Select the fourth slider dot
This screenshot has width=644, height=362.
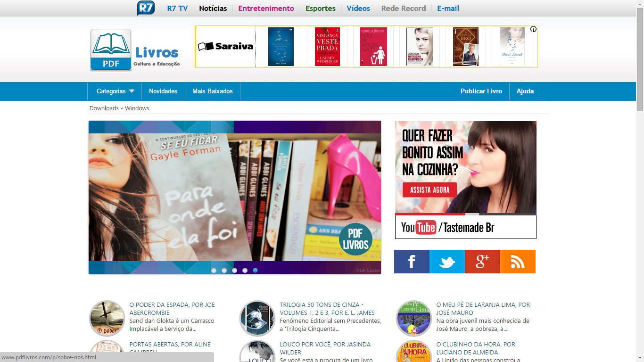(245, 271)
